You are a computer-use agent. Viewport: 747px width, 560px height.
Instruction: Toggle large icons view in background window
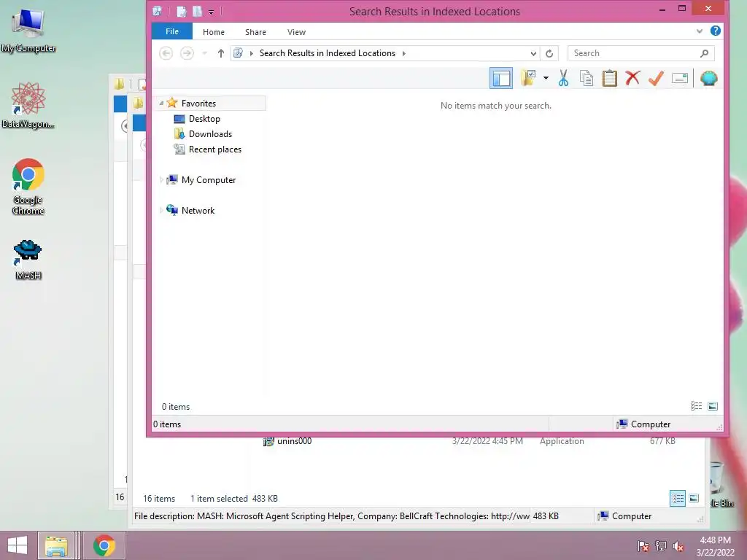[694, 499]
